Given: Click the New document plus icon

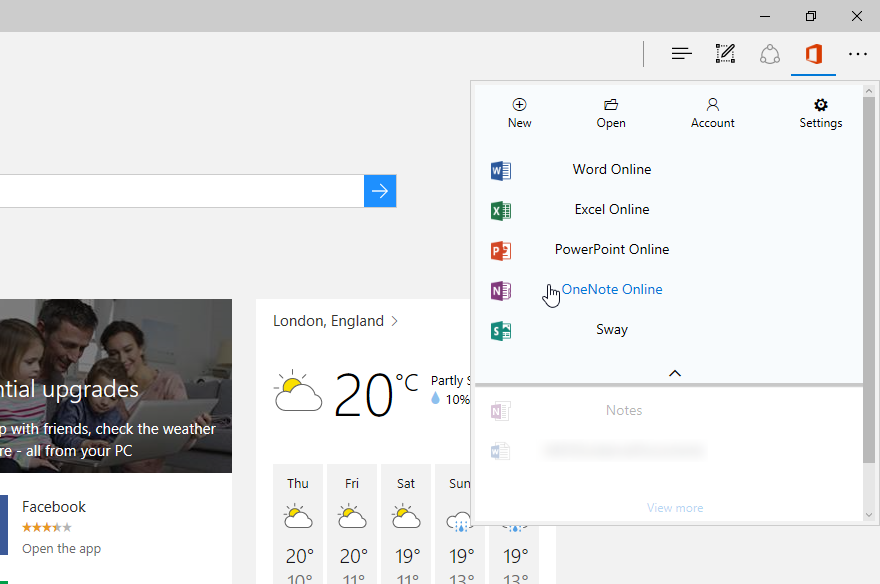Looking at the screenshot, I should [x=519, y=104].
